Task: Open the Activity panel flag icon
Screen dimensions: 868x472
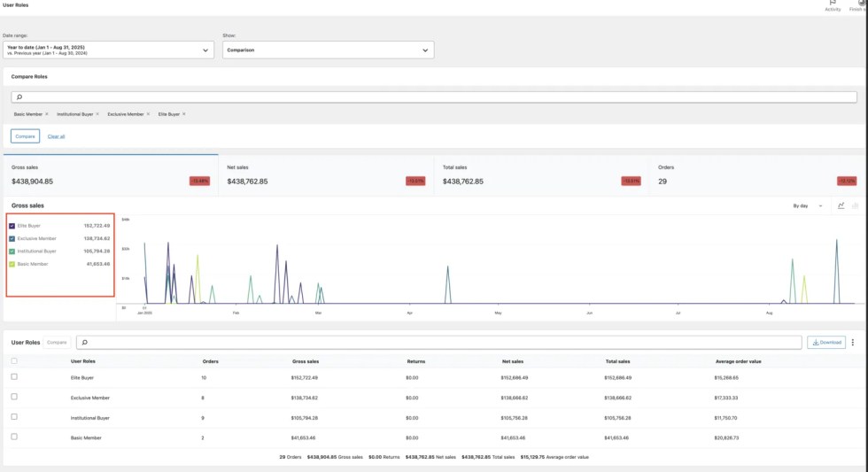Action: tap(833, 3)
